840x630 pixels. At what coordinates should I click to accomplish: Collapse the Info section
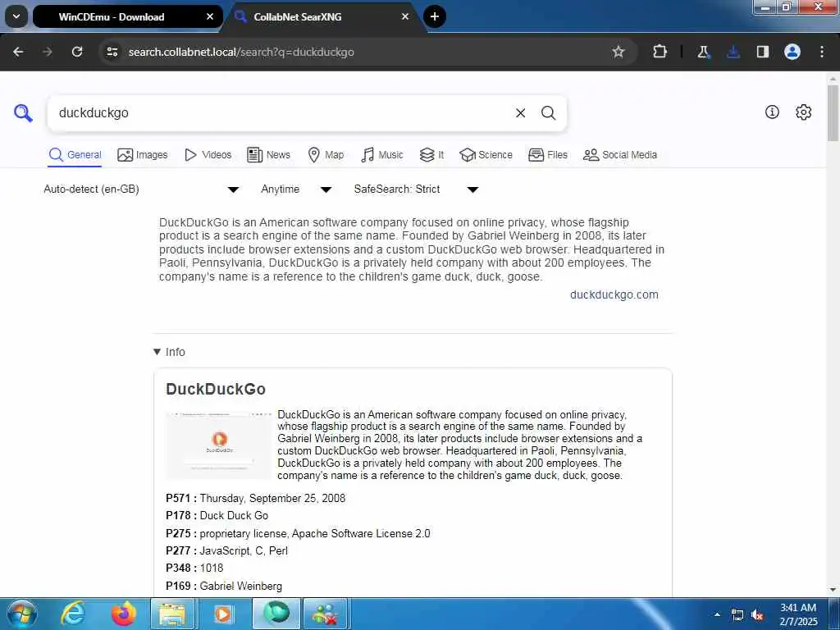click(169, 352)
